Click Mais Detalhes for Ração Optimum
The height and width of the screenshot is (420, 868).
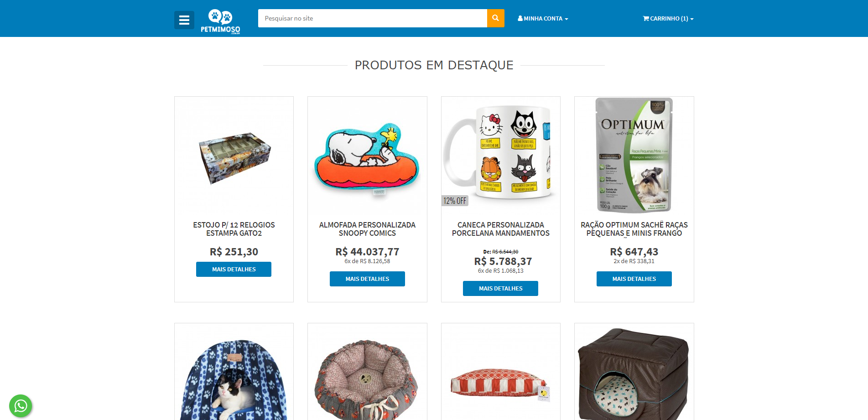(x=634, y=279)
